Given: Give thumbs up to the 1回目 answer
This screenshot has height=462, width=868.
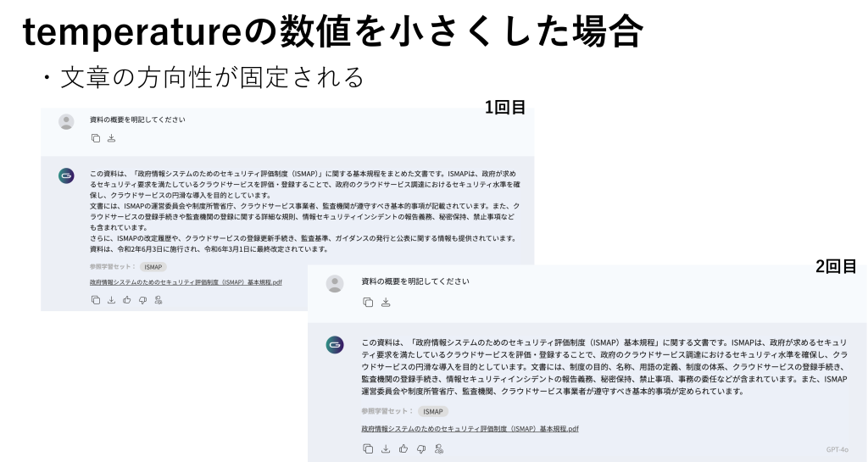Looking at the screenshot, I should (127, 300).
